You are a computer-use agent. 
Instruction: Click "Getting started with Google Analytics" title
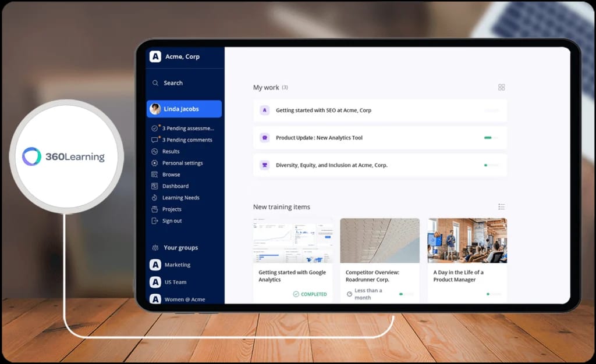point(292,276)
